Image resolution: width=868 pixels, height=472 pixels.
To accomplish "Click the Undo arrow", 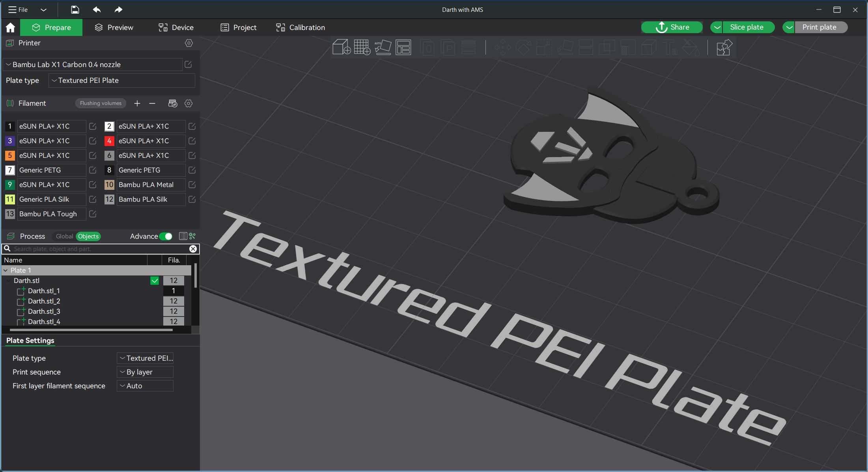I will coord(97,9).
